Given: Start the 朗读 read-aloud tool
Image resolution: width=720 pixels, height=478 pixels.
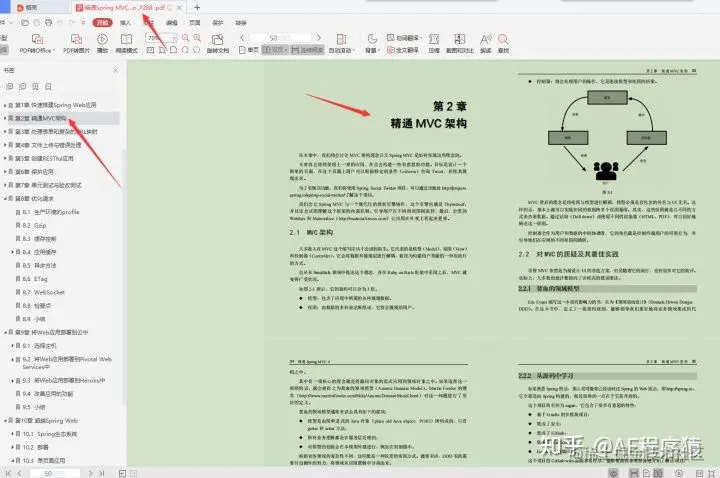Looking at the screenshot, I should pos(486,44).
